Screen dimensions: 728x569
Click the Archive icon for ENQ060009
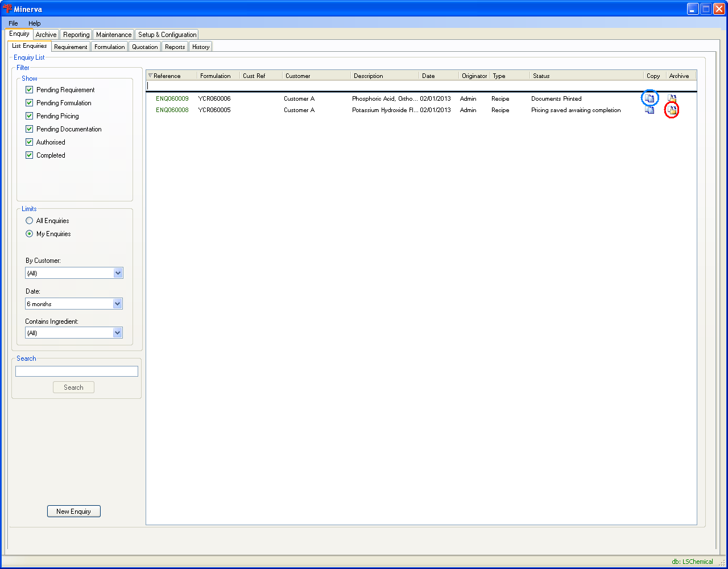[672, 98]
